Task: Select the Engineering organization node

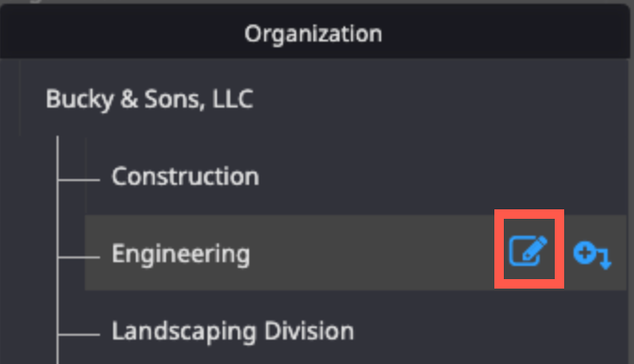Action: (x=181, y=254)
